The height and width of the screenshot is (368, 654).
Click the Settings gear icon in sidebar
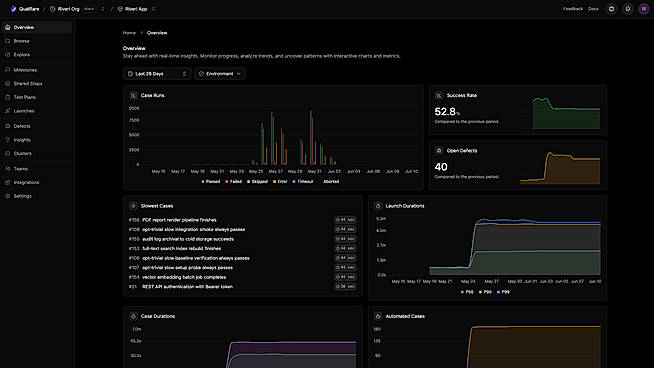[8, 196]
